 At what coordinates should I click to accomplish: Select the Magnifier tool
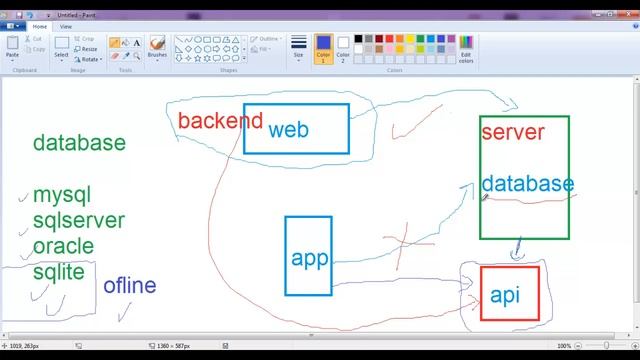pyautogui.click(x=137, y=56)
